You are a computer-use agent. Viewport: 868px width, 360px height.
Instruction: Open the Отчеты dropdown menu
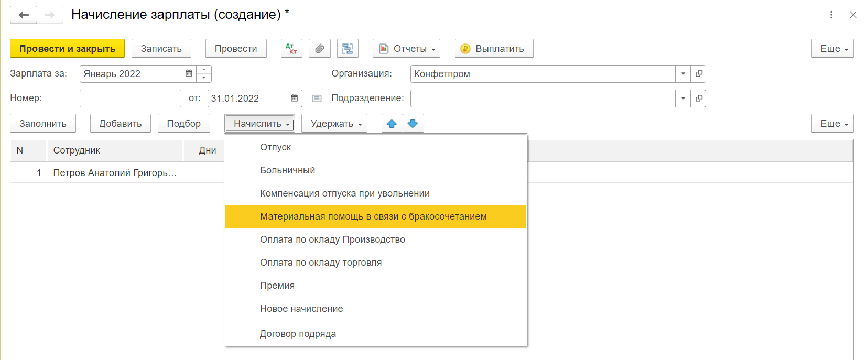pos(406,49)
